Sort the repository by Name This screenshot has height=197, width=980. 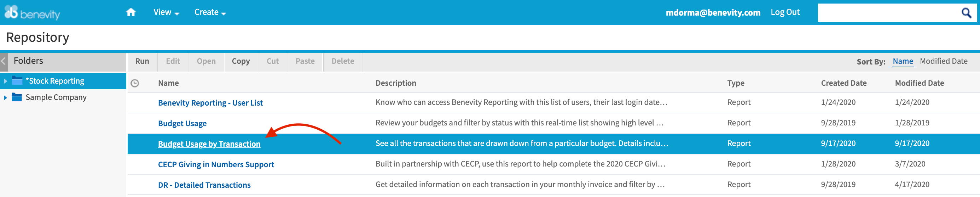(x=903, y=61)
